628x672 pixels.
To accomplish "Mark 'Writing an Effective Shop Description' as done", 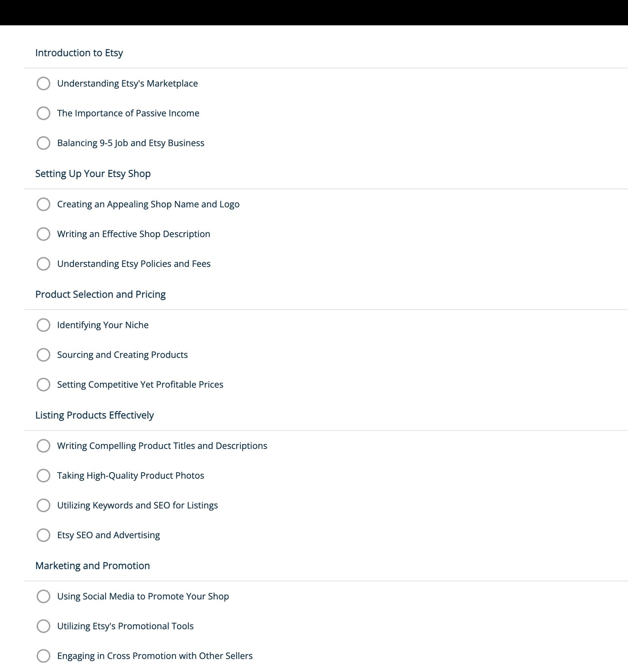I will pos(43,234).
